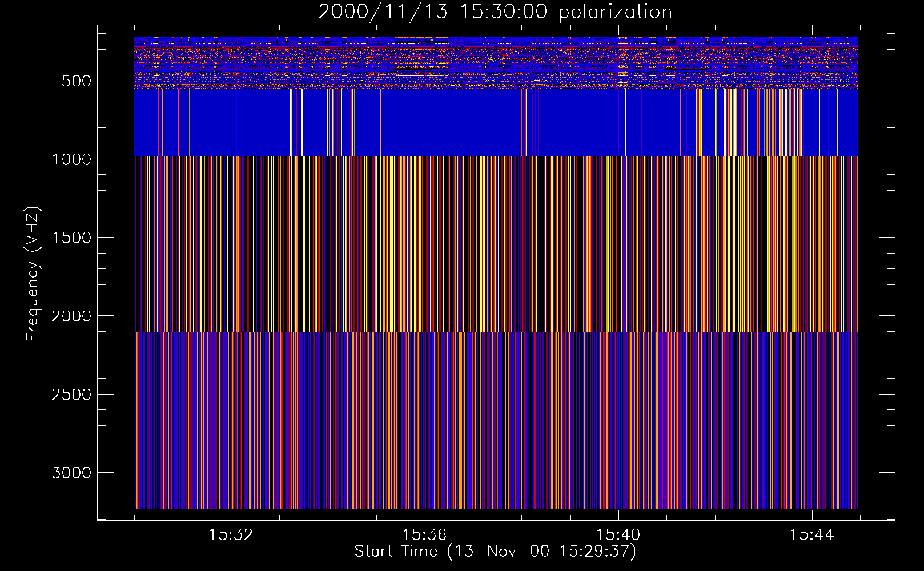Image resolution: width=924 pixels, height=571 pixels.
Task: Click the 500 frequency tick label
Action: click(77, 81)
